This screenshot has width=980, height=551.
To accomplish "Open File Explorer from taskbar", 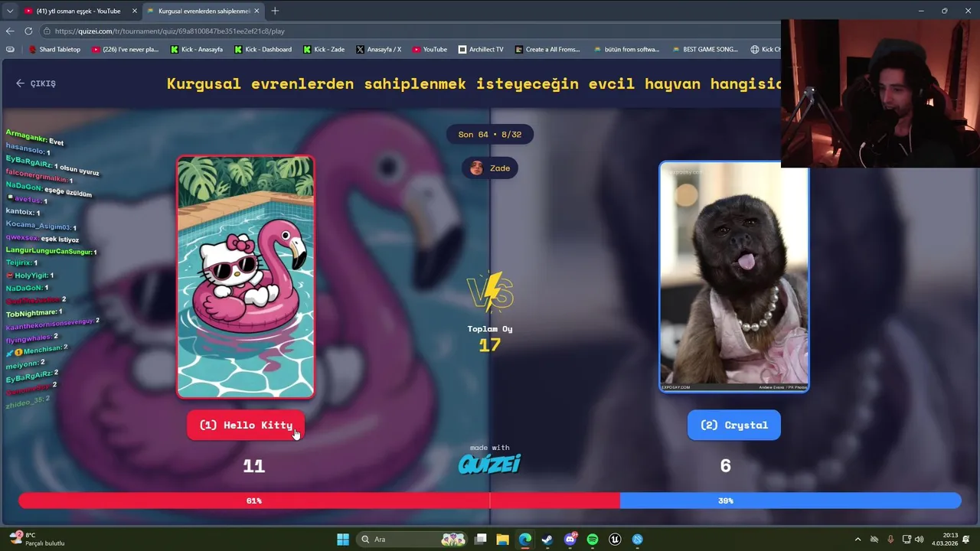I will pyautogui.click(x=502, y=540).
